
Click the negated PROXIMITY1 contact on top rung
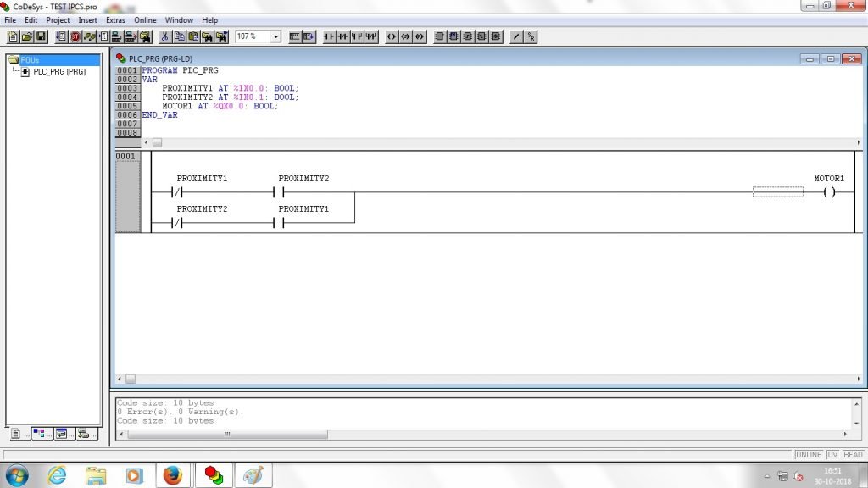click(x=177, y=192)
